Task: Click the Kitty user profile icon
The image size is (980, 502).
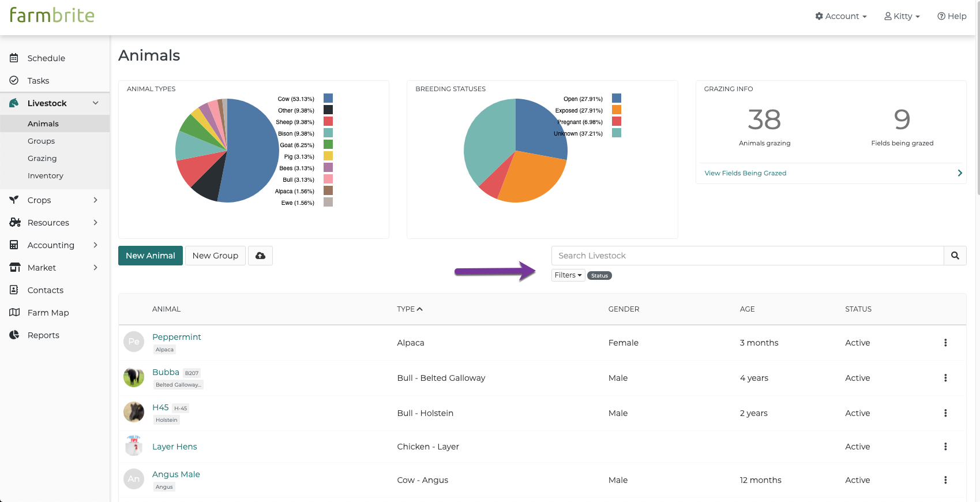Action: (x=888, y=16)
